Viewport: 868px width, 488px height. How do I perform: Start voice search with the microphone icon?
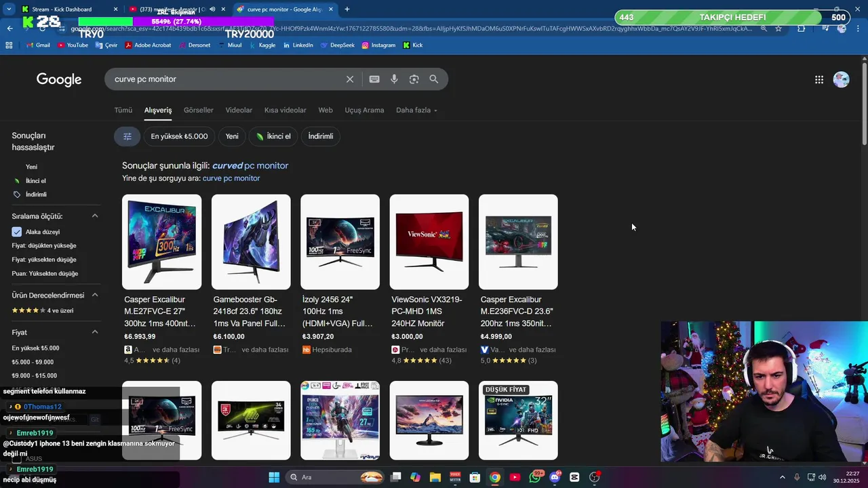point(394,79)
